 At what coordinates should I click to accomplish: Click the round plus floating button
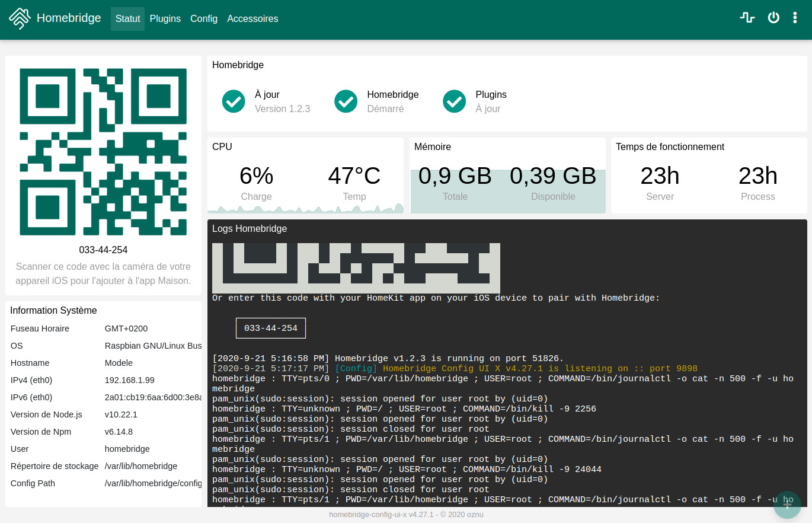tap(787, 505)
